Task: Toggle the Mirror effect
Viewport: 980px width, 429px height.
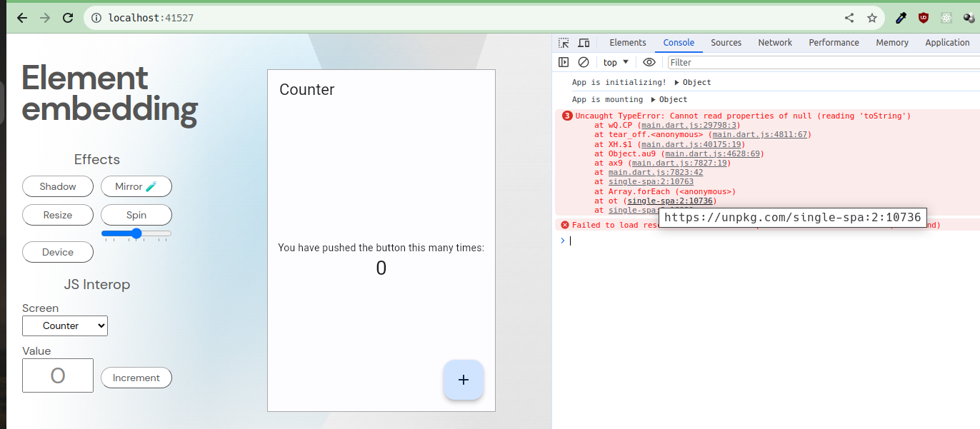Action: 136,186
